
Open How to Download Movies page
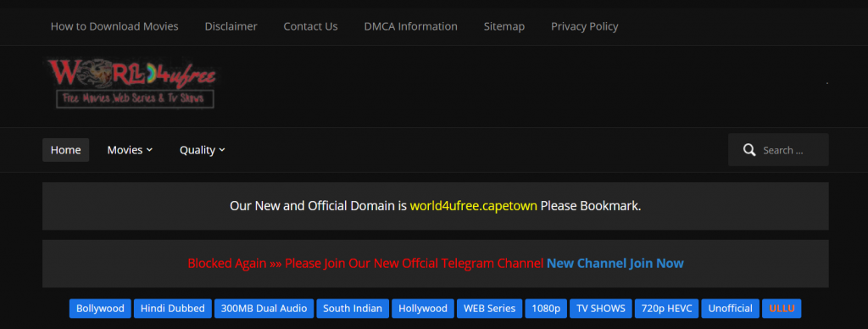click(114, 26)
